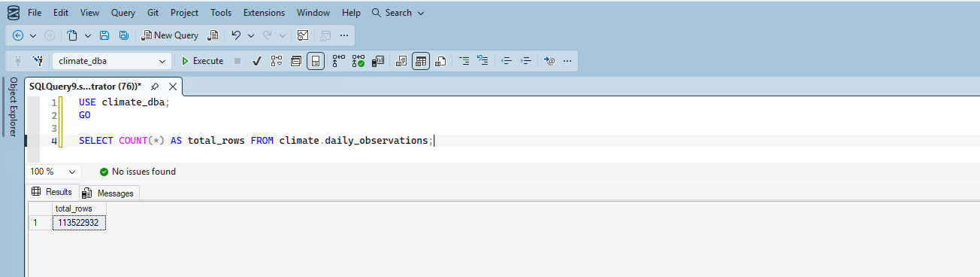Open the View menu

89,13
